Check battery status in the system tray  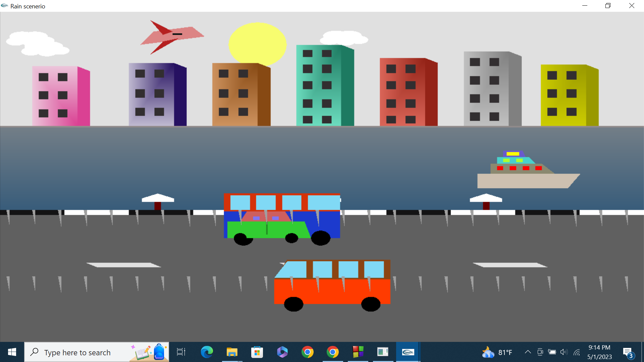552,352
